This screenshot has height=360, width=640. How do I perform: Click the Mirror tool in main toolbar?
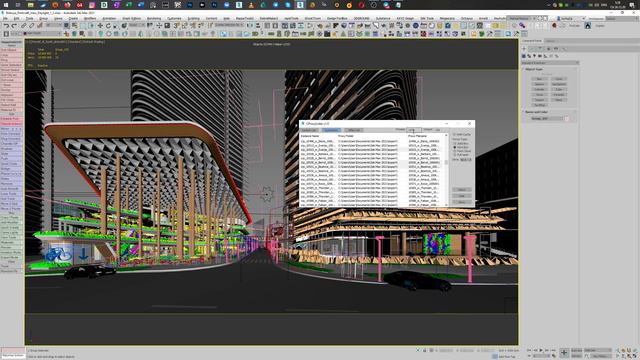point(250,25)
